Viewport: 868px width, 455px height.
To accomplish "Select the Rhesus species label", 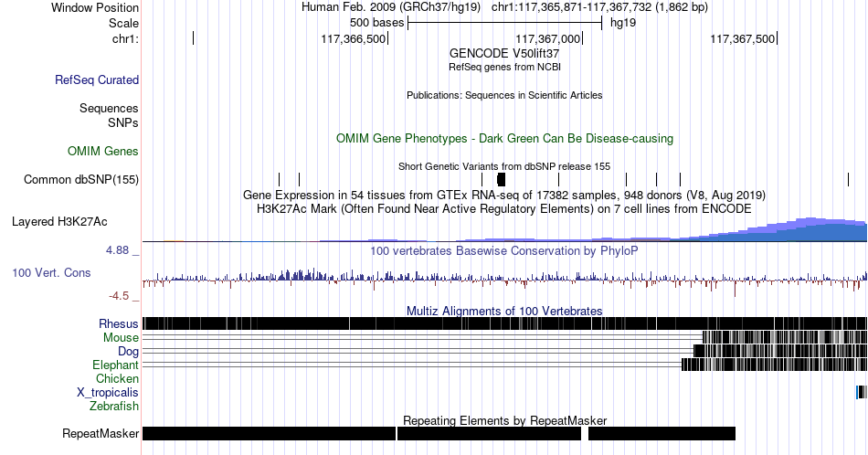I will tap(119, 323).
